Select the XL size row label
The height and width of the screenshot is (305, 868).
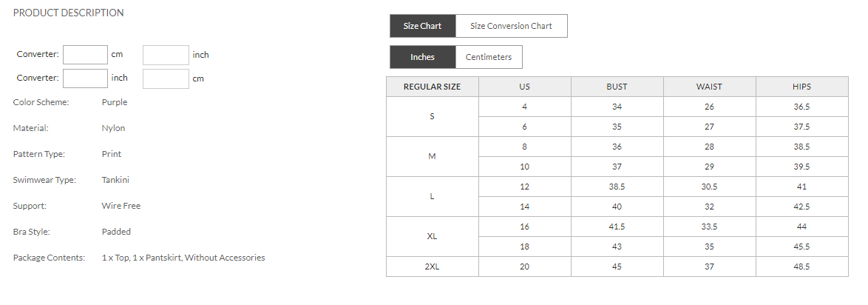[x=432, y=237]
